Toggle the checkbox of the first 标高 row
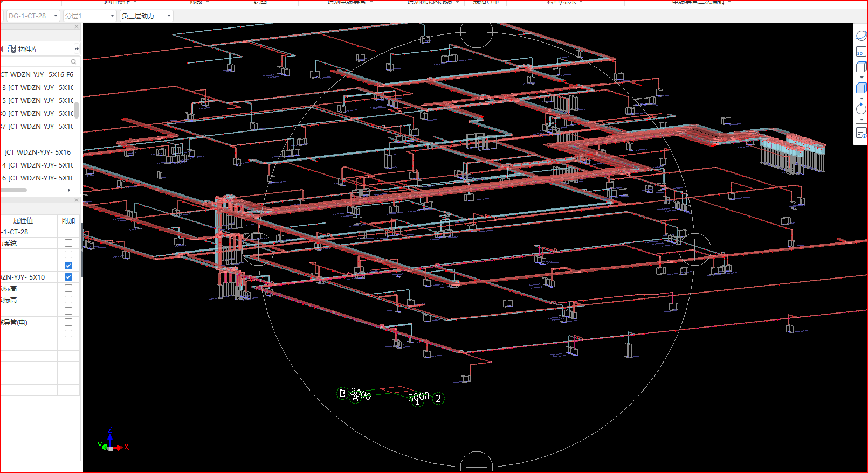This screenshot has width=868, height=473. (68, 288)
